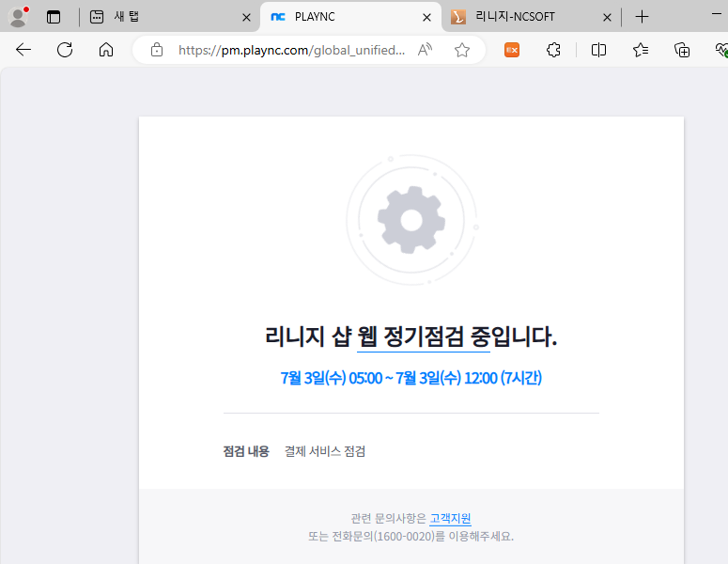Open the Collections panel
This screenshot has height=564, width=728.
[x=682, y=50]
